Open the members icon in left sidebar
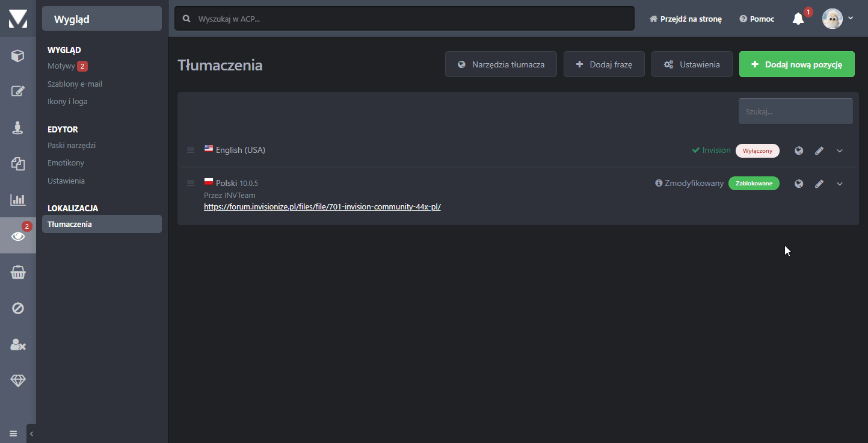This screenshot has height=443, width=868. (x=18, y=128)
